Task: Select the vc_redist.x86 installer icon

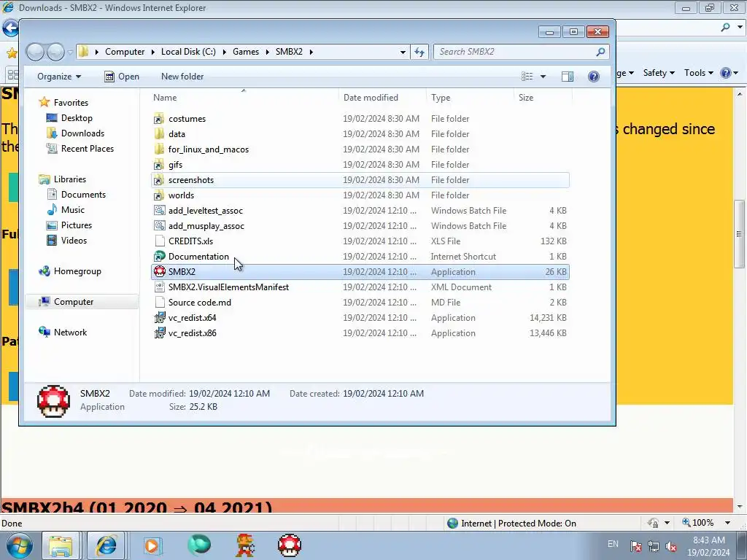Action: click(x=159, y=332)
